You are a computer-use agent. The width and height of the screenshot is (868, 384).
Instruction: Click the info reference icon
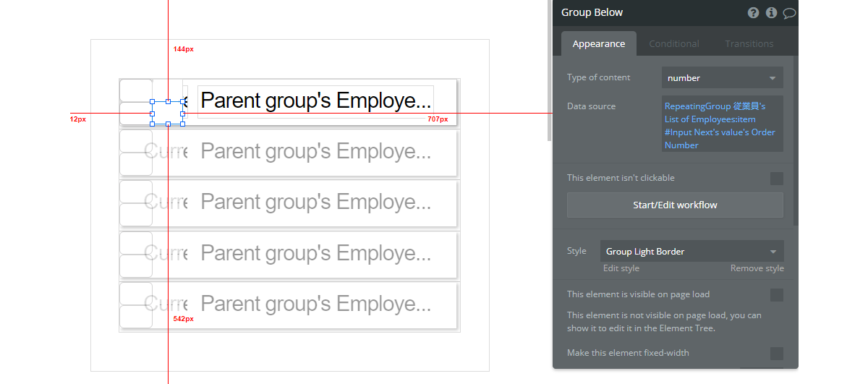(x=771, y=13)
